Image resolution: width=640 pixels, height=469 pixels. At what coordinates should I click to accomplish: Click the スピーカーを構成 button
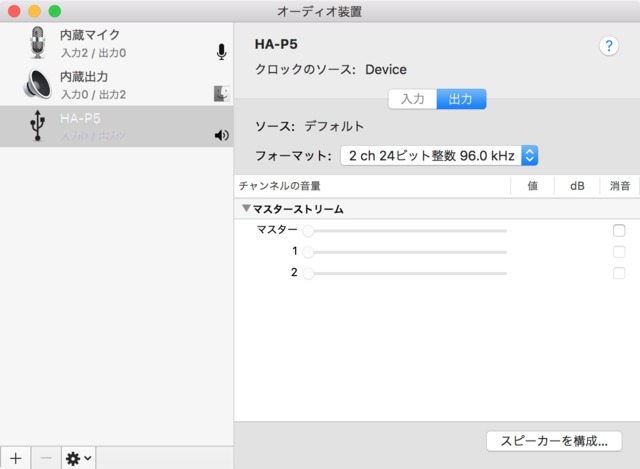(x=553, y=441)
